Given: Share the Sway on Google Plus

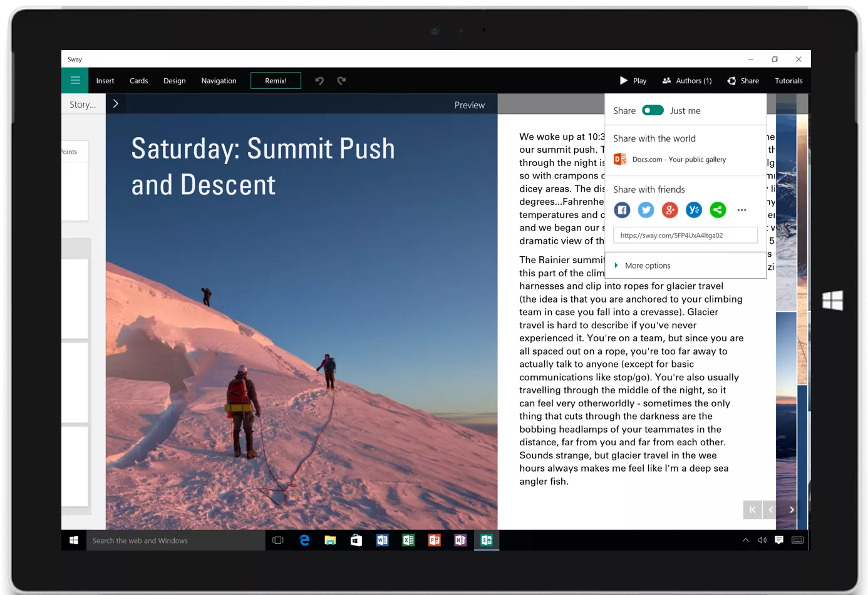Looking at the screenshot, I should point(669,210).
